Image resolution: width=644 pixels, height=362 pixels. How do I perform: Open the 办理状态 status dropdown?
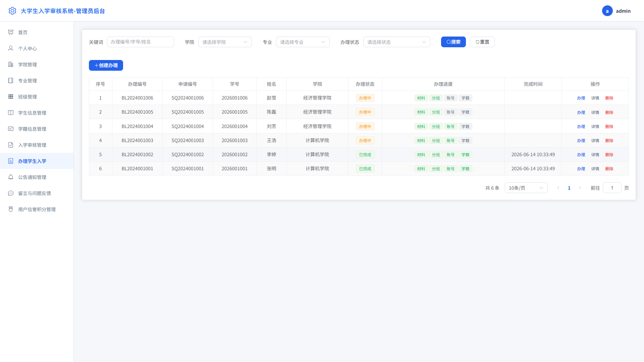397,42
